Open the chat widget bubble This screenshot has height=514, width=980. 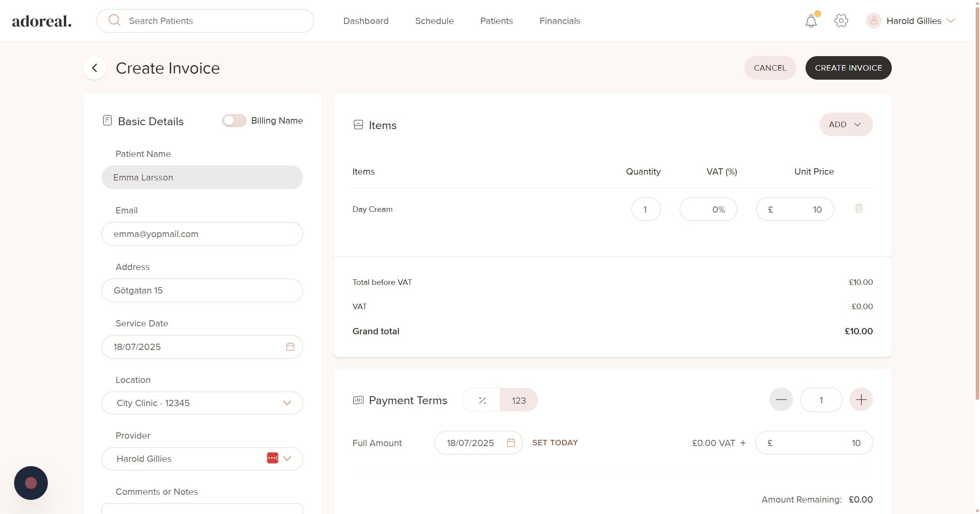pyautogui.click(x=31, y=483)
